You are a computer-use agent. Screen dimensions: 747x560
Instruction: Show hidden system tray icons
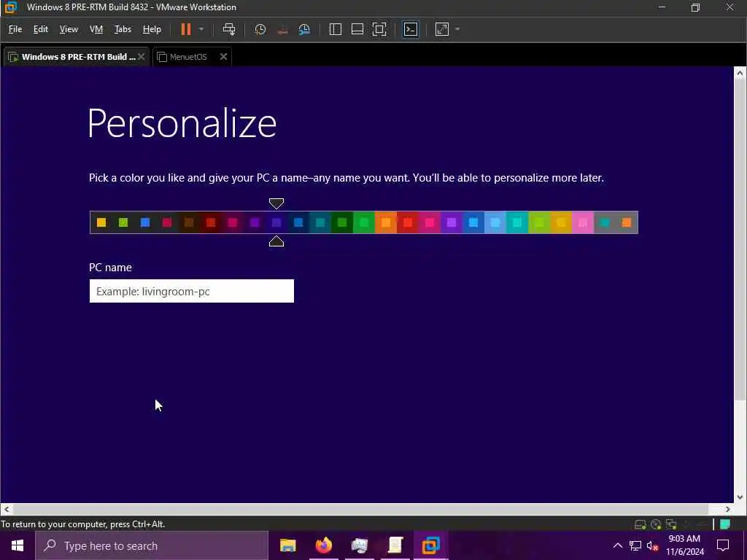pyautogui.click(x=617, y=545)
